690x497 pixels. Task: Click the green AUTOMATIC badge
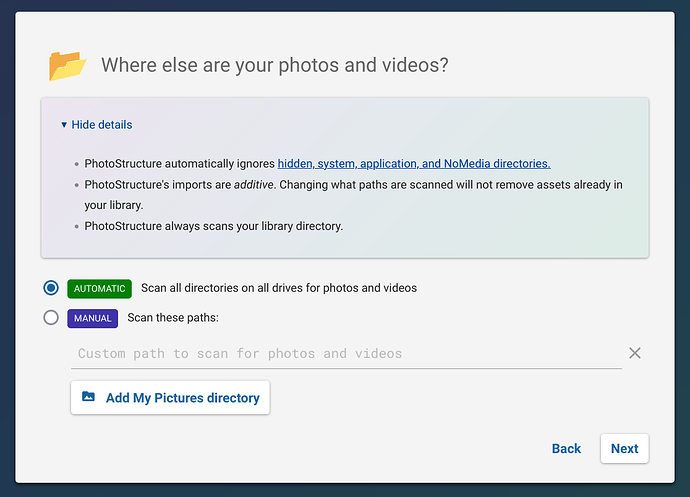pos(99,289)
